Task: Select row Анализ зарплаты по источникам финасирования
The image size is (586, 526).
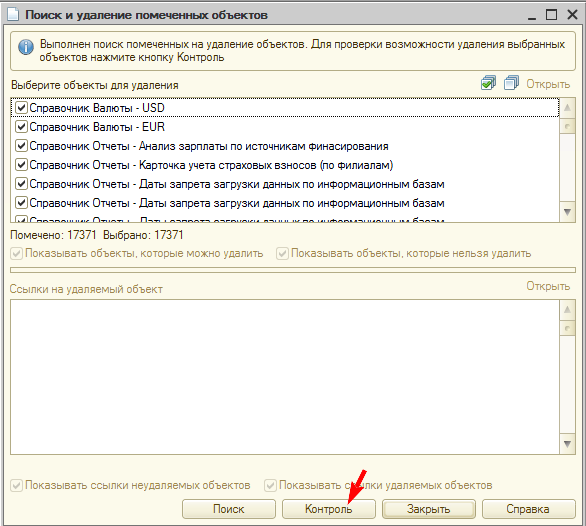Action: [285, 146]
